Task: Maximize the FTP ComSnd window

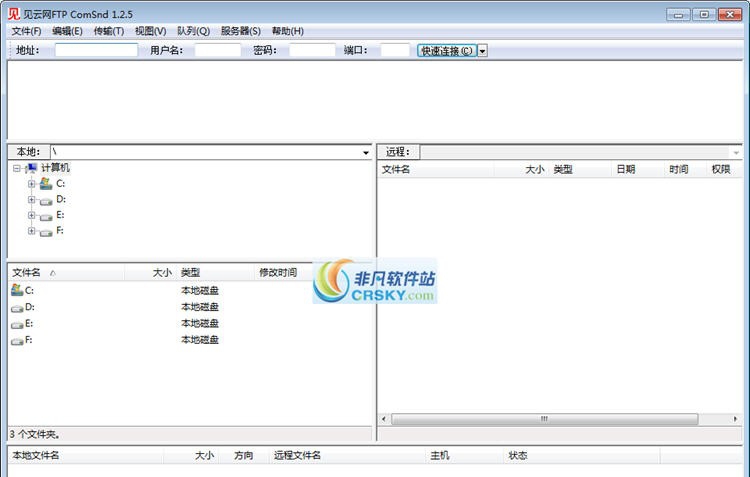Action: click(x=704, y=14)
